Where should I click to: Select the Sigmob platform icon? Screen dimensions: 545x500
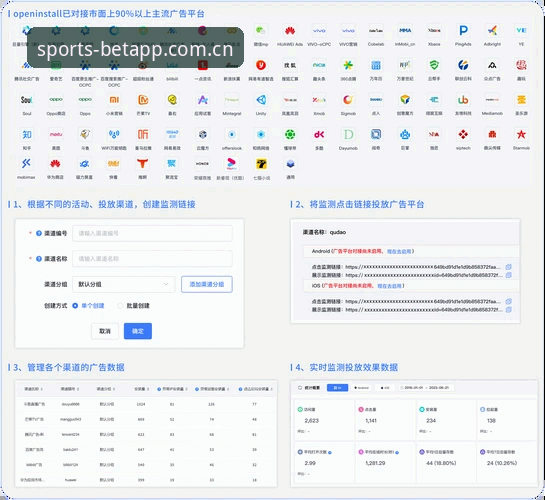pos(348,100)
